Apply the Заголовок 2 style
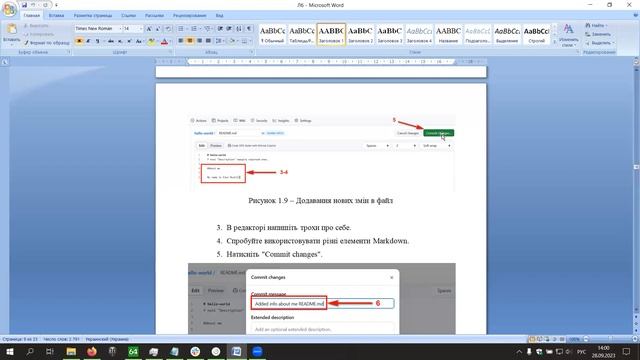The image size is (640, 360). pos(360,34)
